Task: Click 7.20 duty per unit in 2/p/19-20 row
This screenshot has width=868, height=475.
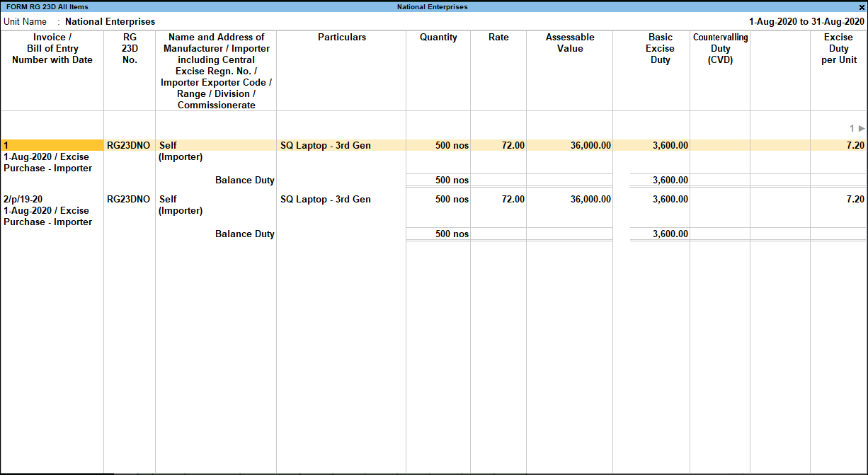Action: click(x=855, y=199)
